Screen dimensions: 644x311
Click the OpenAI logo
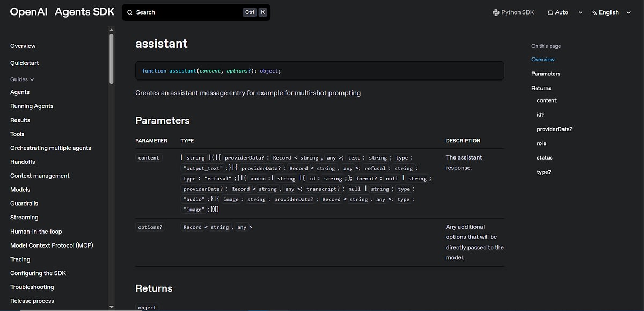click(x=28, y=11)
